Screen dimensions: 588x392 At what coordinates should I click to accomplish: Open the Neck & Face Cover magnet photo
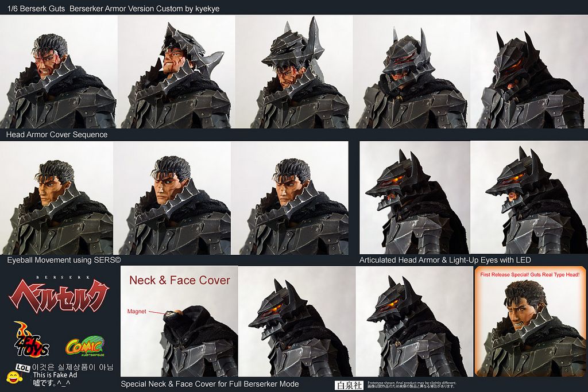pyautogui.click(x=179, y=321)
